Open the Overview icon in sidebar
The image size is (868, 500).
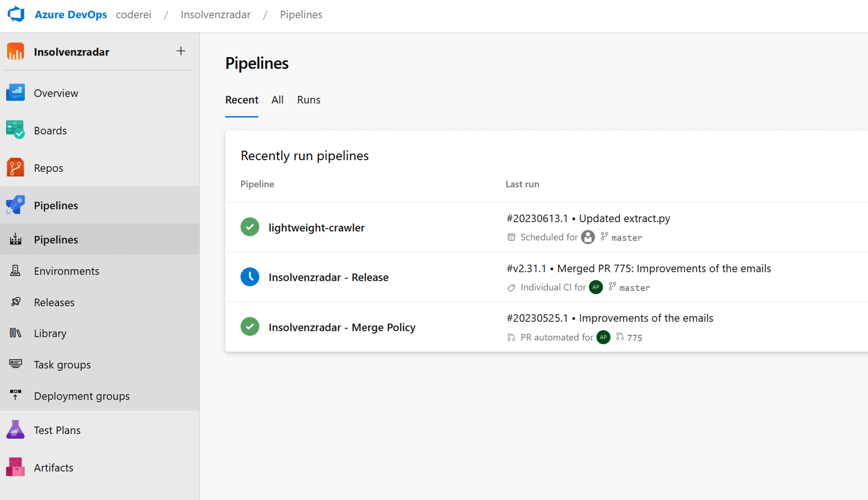pyautogui.click(x=15, y=93)
